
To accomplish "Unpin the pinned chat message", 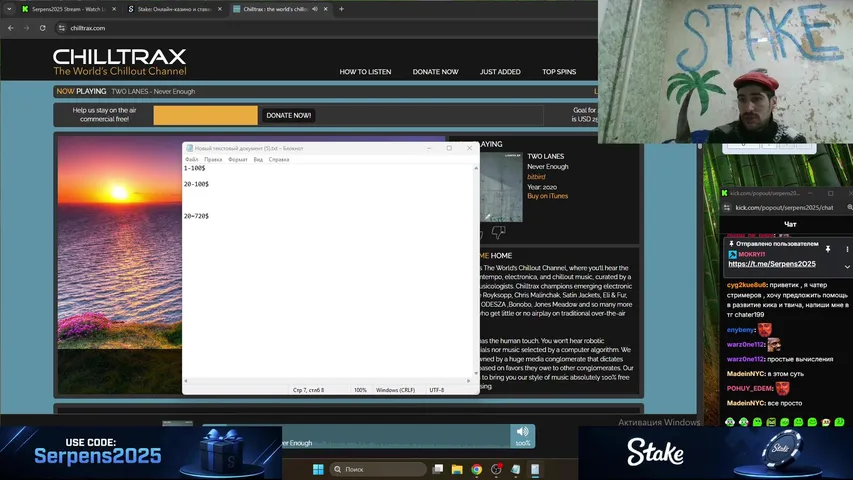I will pos(827,249).
